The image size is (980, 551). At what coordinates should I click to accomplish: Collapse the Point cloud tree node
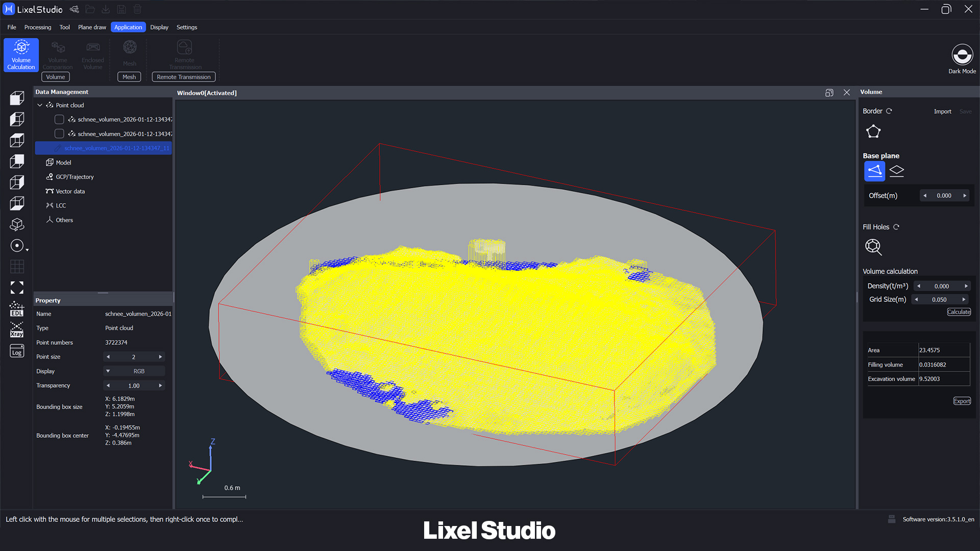(40, 105)
